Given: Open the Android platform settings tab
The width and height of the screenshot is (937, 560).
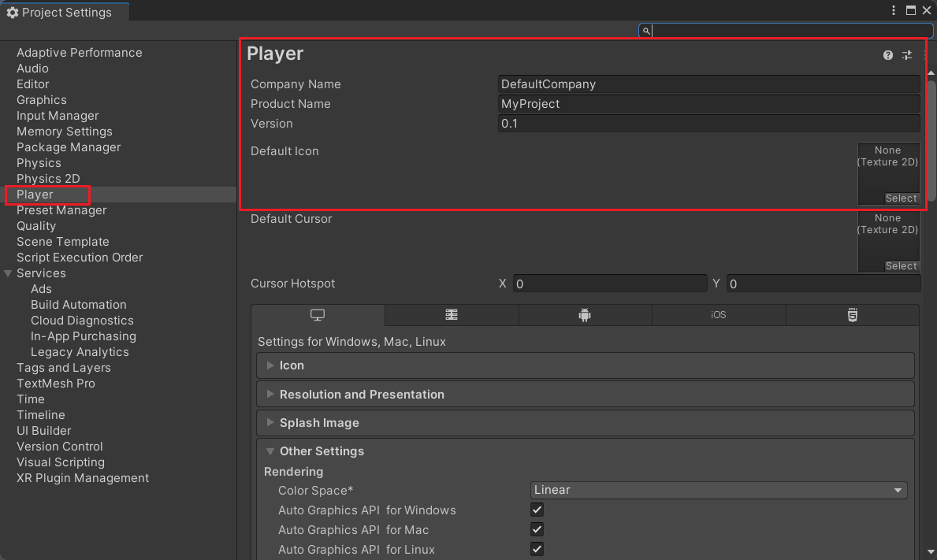Looking at the screenshot, I should (x=585, y=314).
